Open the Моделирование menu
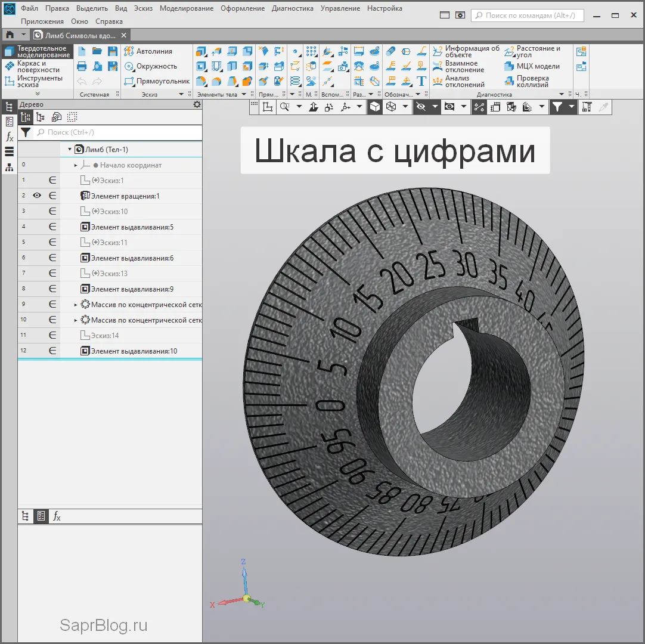 [x=186, y=8]
